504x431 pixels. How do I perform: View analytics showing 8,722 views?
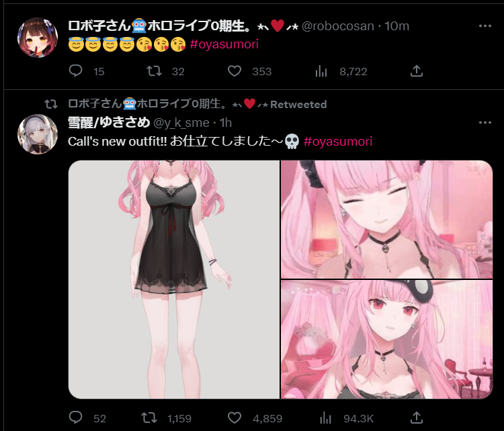click(321, 71)
